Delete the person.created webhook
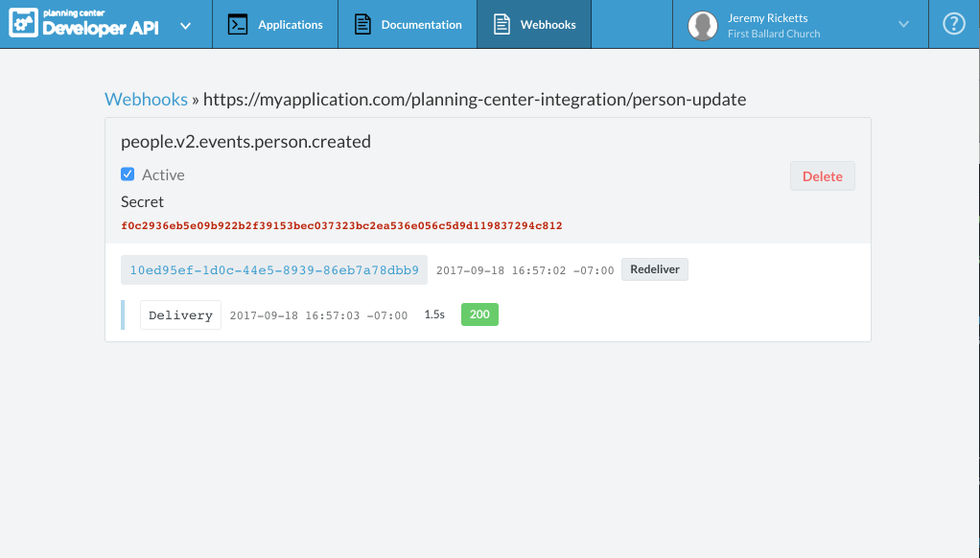 point(822,176)
